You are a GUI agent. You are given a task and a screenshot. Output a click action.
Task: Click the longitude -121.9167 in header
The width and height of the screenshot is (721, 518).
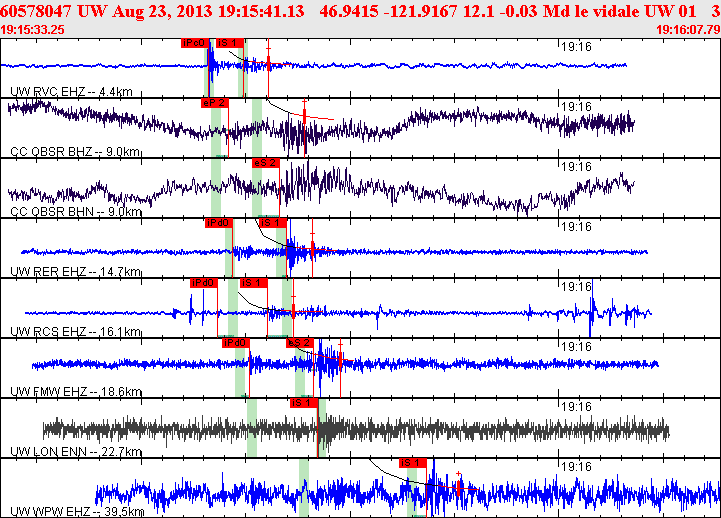419,11
